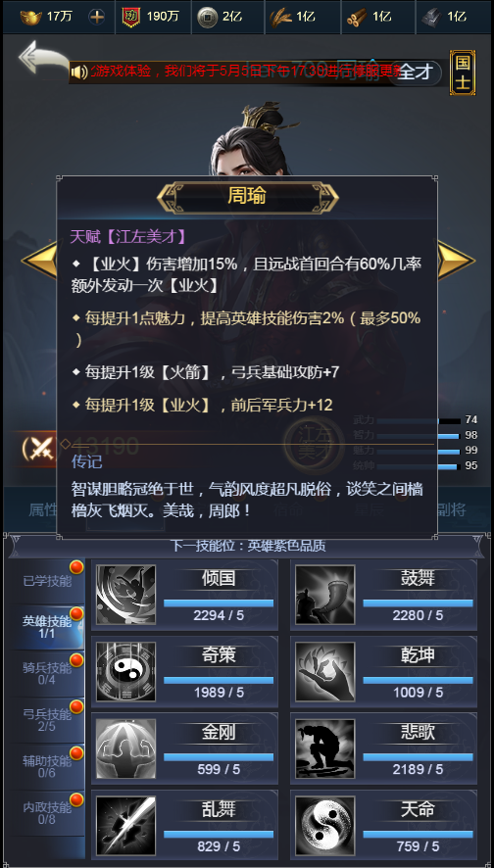Select the 倾国 skill icon
The width and height of the screenshot is (494, 868).
(x=125, y=595)
